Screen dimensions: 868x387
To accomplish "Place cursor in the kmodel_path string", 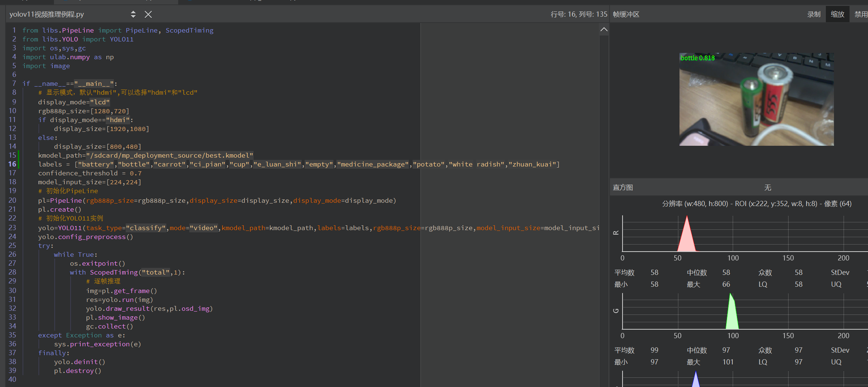I will 170,155.
